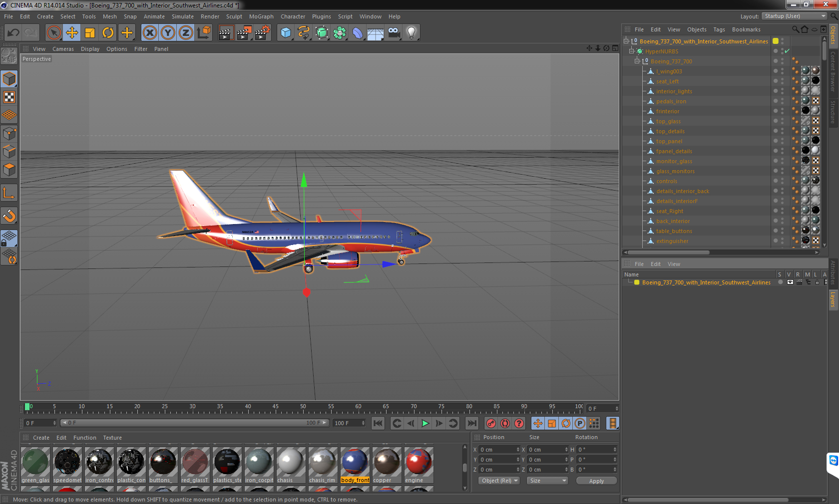Click Object Manager search magnifier icon
The image size is (839, 504).
(796, 29)
